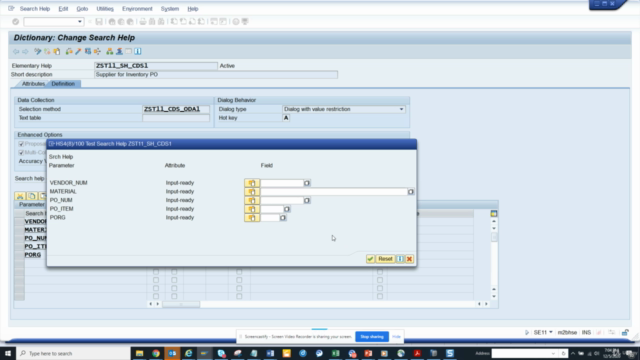Click the wide MATERIAL input field
The width and height of the screenshot is (640, 360).
pos(334,192)
